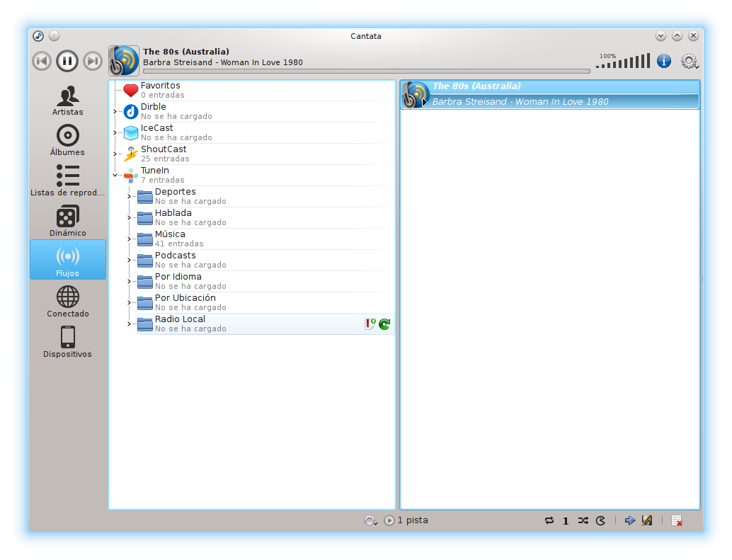This screenshot has width=732, height=560.
Task: Toggle single track mode
Action: 566,521
